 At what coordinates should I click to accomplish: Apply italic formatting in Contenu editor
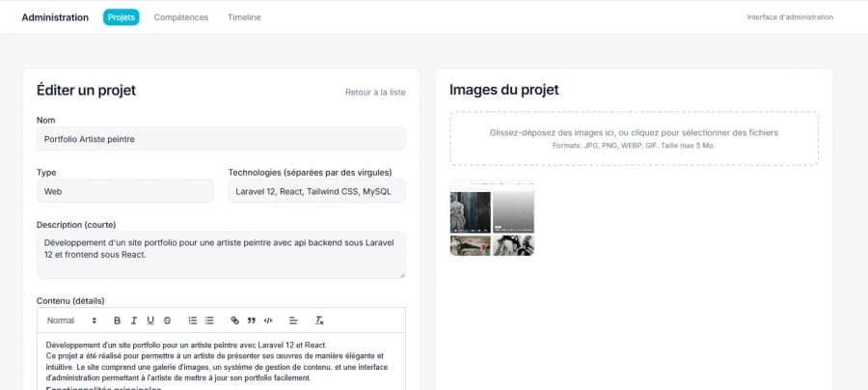(x=134, y=320)
